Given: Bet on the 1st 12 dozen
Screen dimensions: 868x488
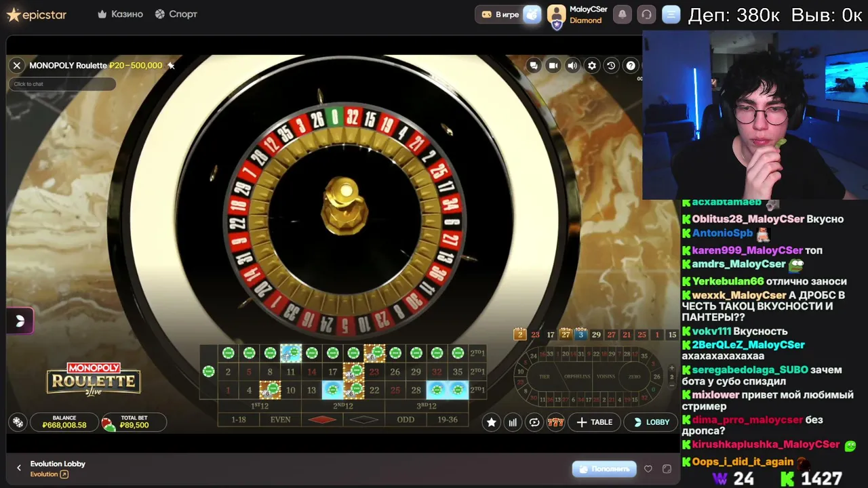Looking at the screenshot, I should (260, 406).
